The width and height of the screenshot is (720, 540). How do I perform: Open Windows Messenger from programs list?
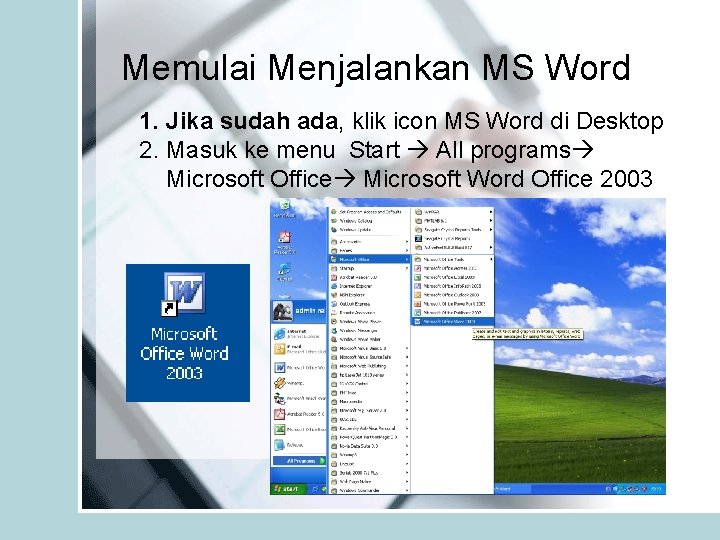(369, 330)
